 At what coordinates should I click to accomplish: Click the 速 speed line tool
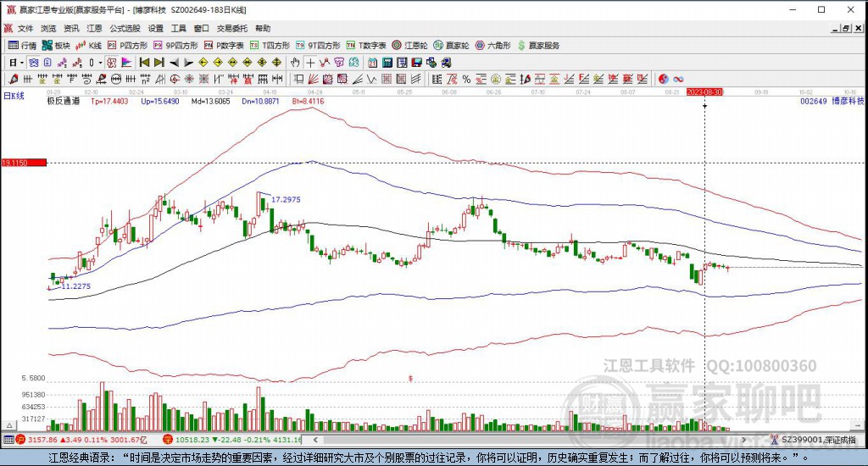(x=612, y=79)
